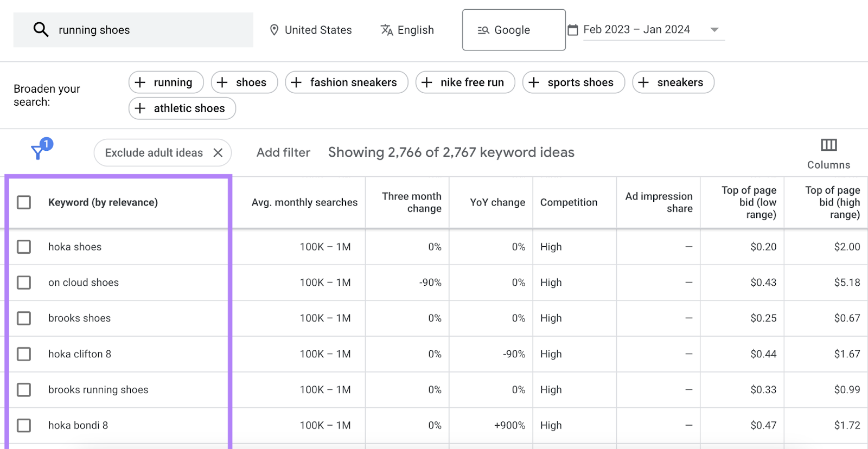This screenshot has height=449, width=868.
Task: Open the Google search network selector
Action: coord(513,30)
